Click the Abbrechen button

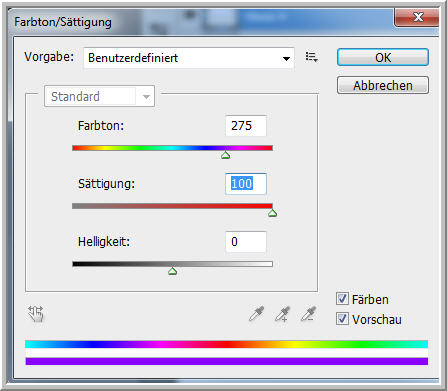pos(383,85)
